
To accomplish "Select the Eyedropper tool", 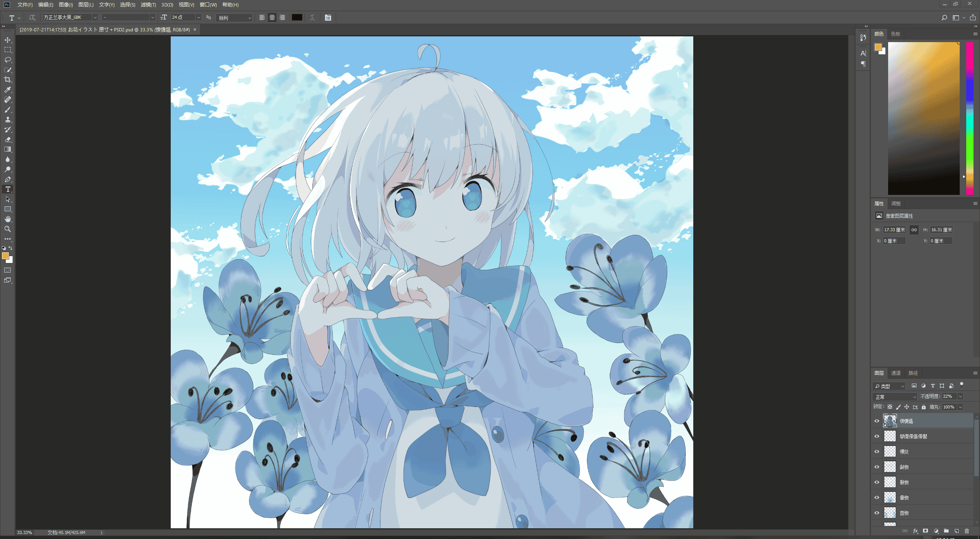I will (x=8, y=90).
